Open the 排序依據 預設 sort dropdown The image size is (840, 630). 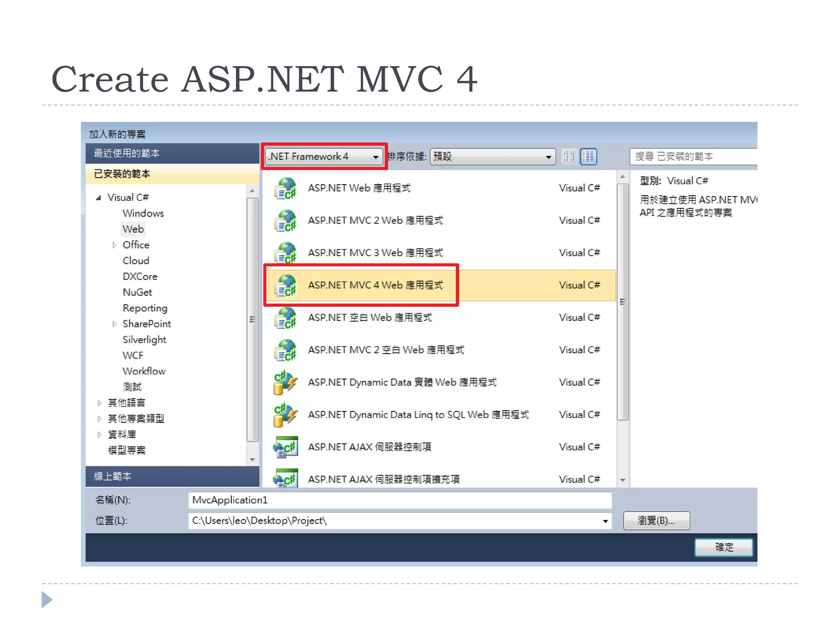pyautogui.click(x=493, y=156)
